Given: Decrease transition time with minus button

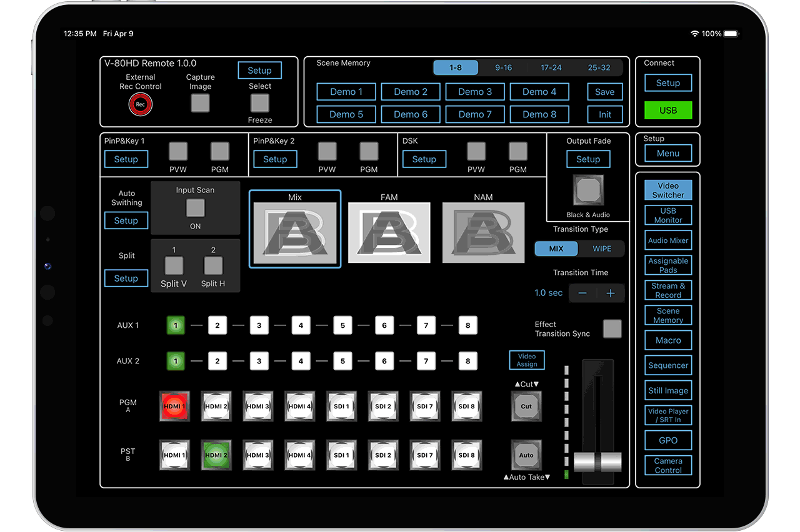Looking at the screenshot, I should click(x=582, y=293).
